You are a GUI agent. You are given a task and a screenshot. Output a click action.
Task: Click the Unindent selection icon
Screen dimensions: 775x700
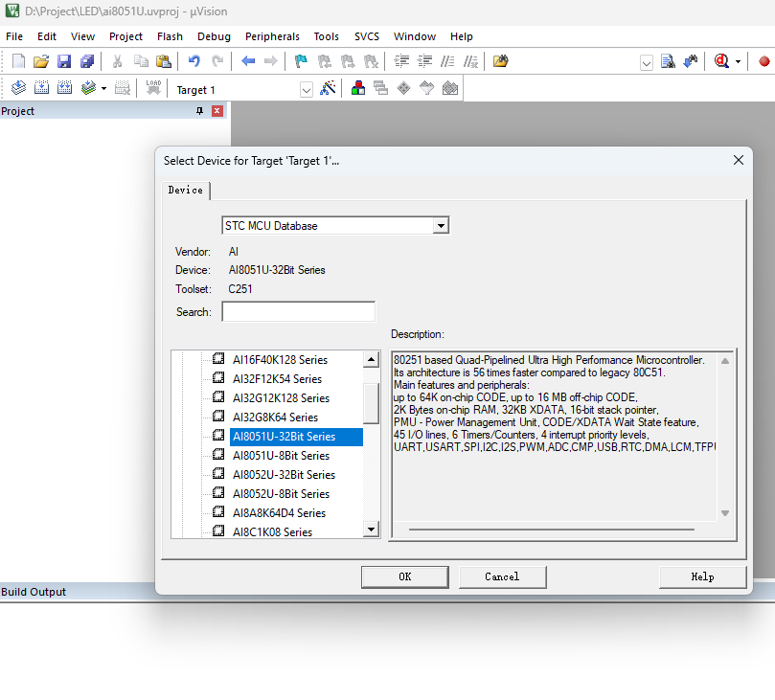pos(424,61)
